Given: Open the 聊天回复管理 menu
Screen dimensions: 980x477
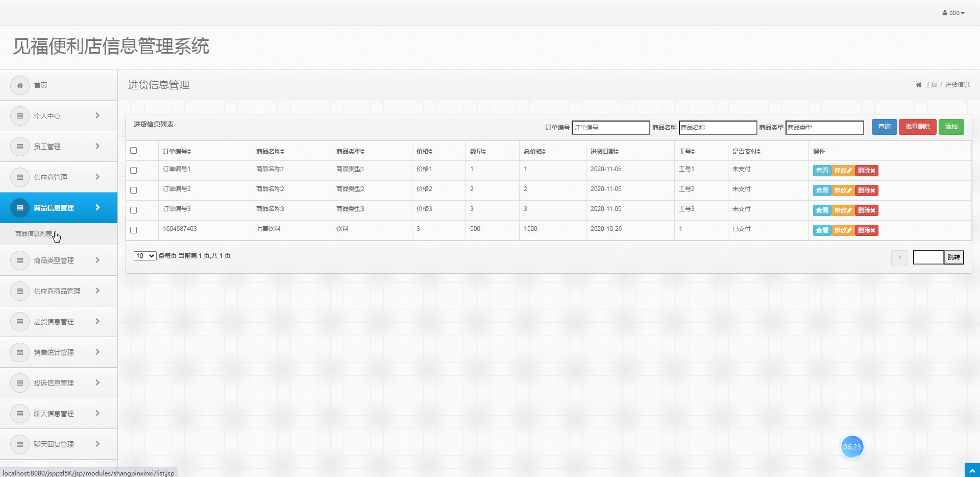Looking at the screenshot, I should click(x=59, y=444).
